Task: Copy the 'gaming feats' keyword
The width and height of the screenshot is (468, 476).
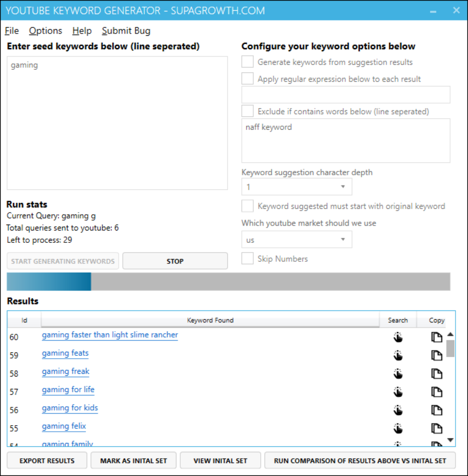Action: tap(437, 355)
